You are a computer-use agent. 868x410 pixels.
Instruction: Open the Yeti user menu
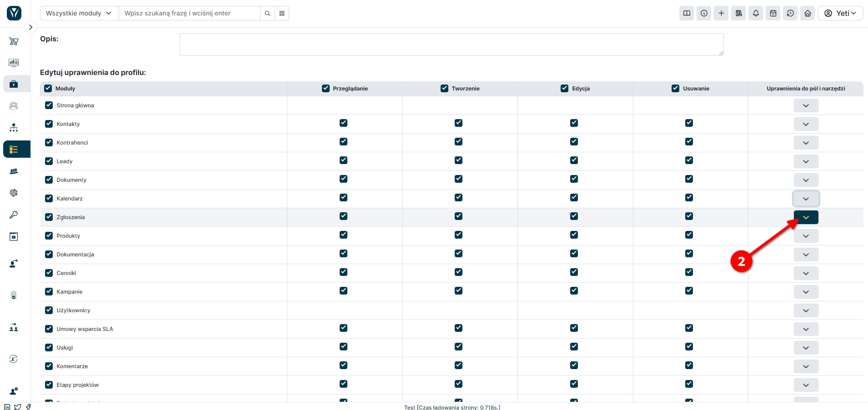click(840, 13)
